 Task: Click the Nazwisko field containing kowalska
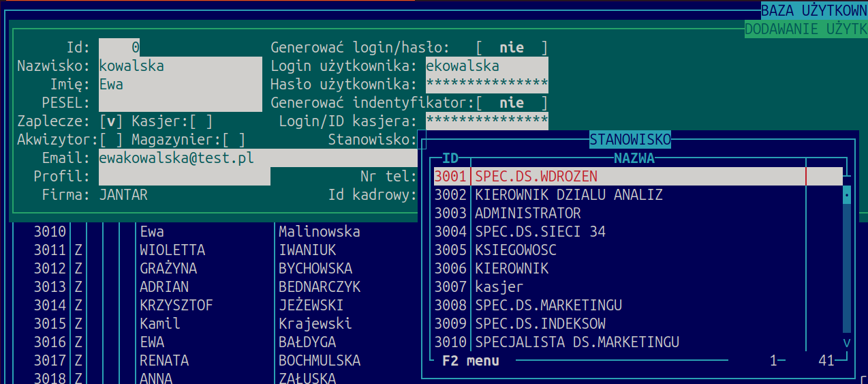coord(180,66)
